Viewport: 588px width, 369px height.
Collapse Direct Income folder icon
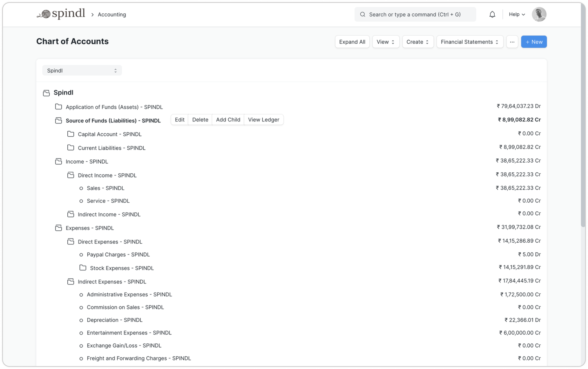pyautogui.click(x=71, y=175)
